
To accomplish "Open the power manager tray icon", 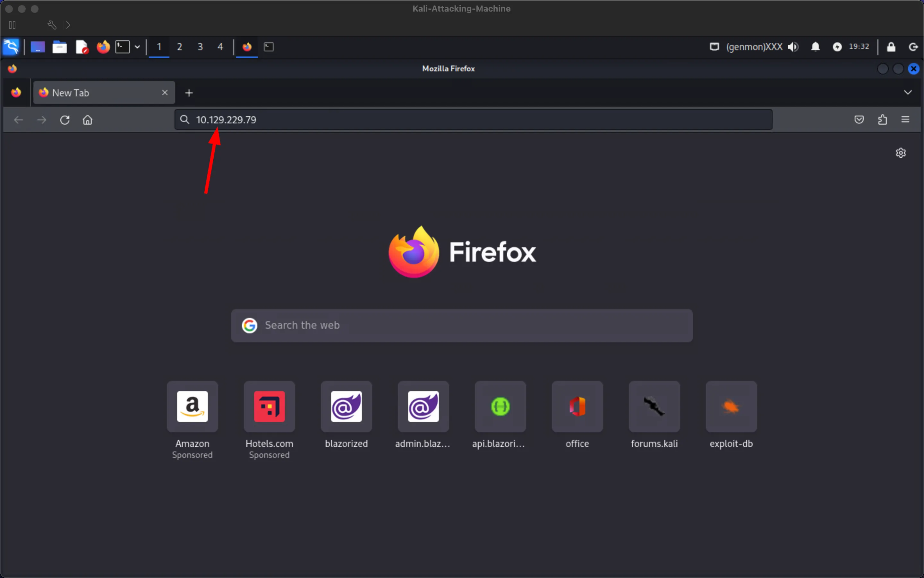I will pos(837,47).
